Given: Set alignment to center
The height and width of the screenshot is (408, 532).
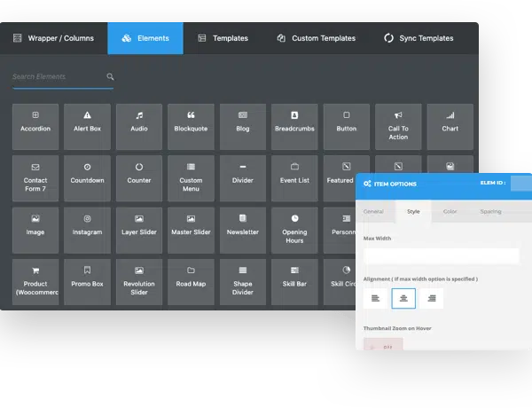Looking at the screenshot, I should [x=403, y=298].
